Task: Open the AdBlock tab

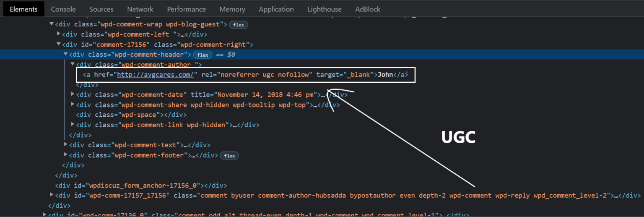Action: 367,9
